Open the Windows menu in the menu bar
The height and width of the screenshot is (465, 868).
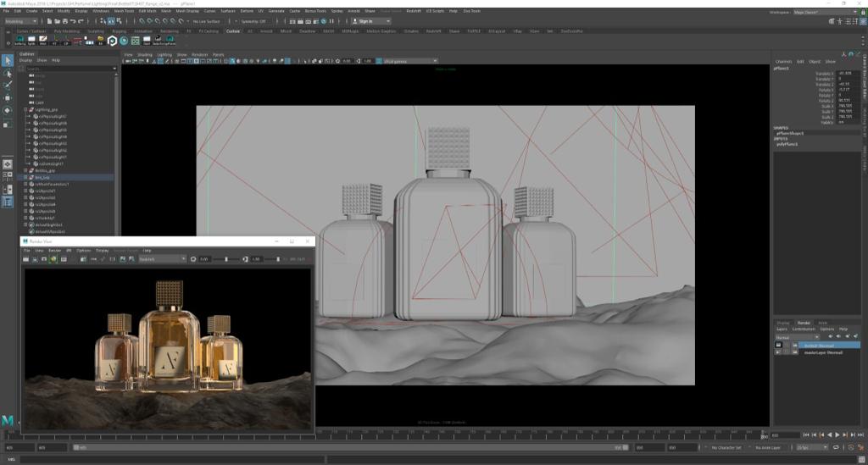tap(100, 11)
